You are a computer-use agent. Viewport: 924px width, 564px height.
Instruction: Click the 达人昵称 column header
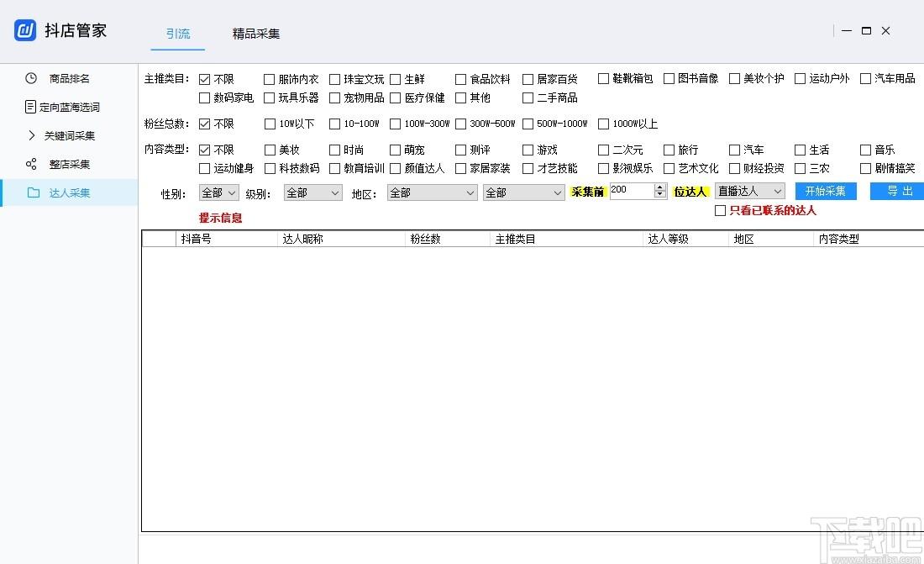point(341,239)
